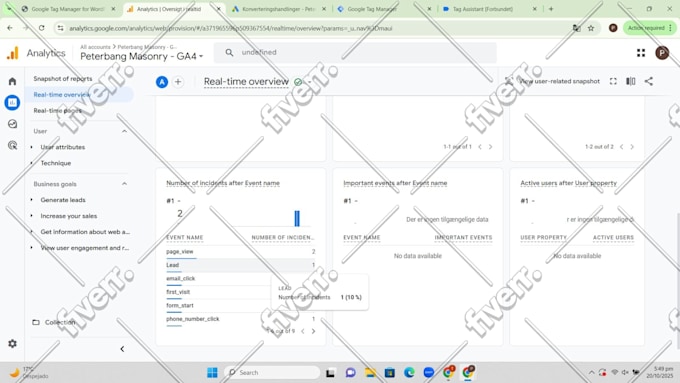
Task: Open File Explorer from taskbar
Action: (x=370, y=372)
